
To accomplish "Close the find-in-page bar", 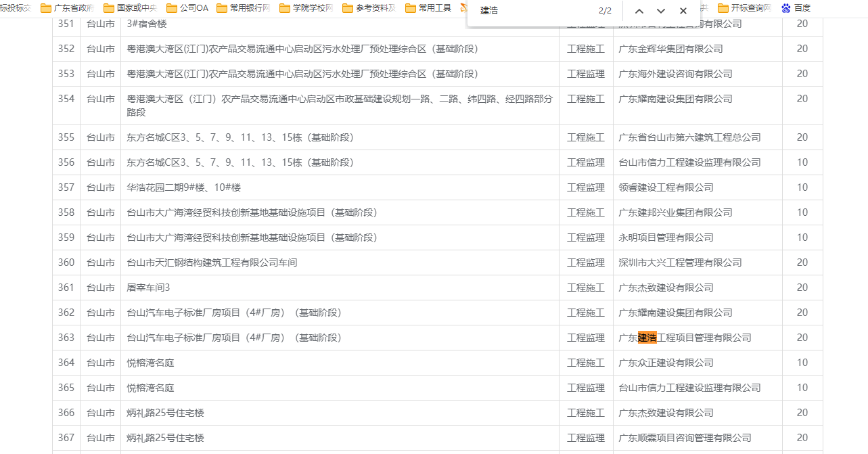I will pyautogui.click(x=683, y=11).
